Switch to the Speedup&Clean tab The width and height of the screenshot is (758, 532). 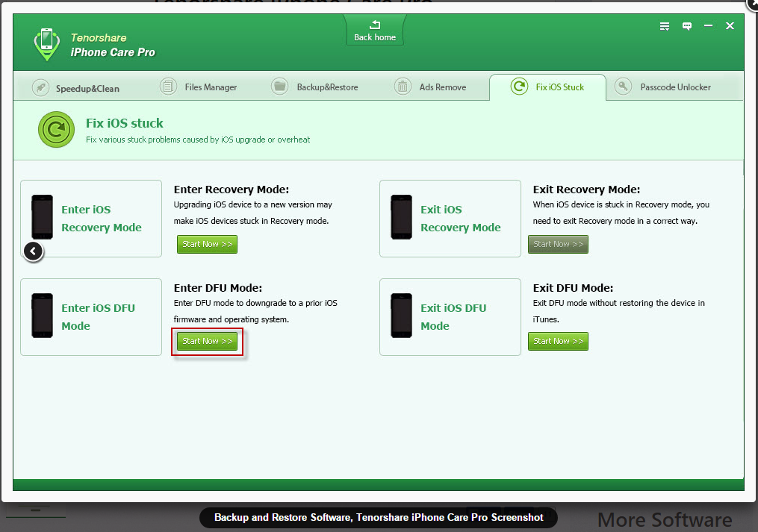coord(76,88)
